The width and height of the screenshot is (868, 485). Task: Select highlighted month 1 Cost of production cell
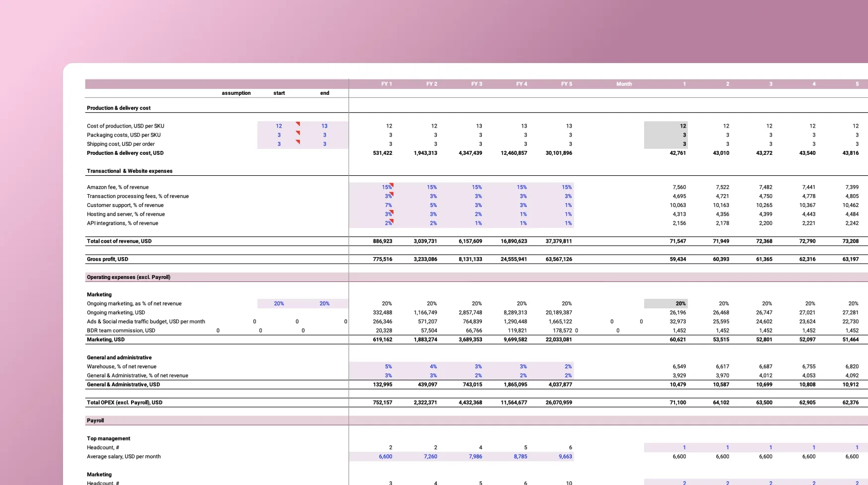point(666,126)
